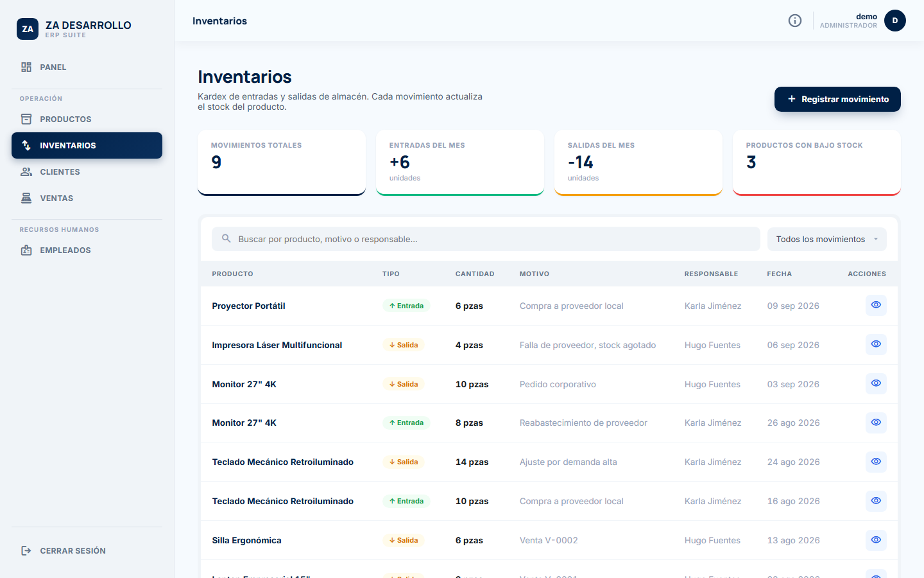Click product name Proyector Portátil
The image size is (924, 578).
click(248, 306)
